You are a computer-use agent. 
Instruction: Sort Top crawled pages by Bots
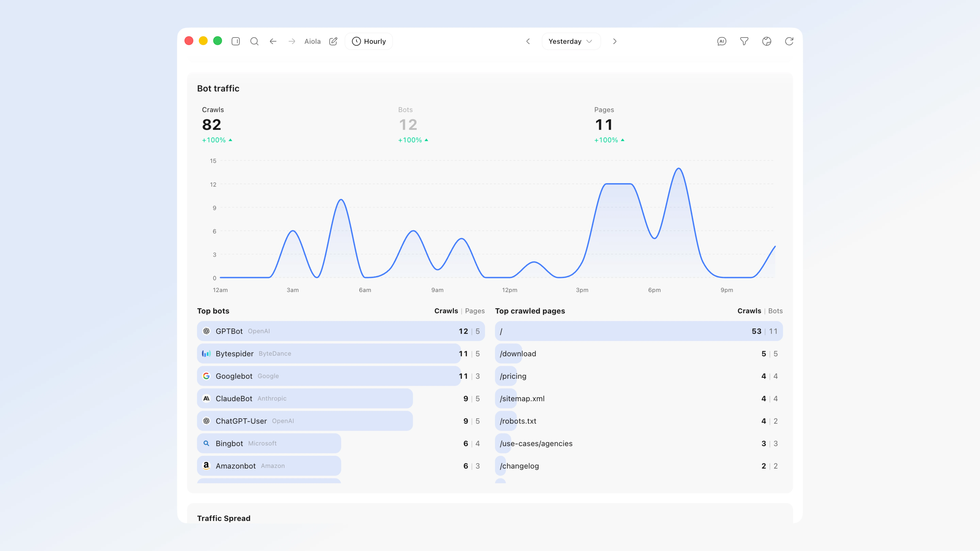click(775, 311)
